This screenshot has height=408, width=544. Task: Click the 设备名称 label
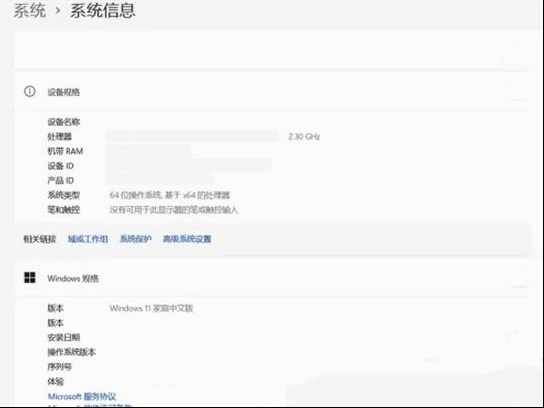click(x=63, y=122)
